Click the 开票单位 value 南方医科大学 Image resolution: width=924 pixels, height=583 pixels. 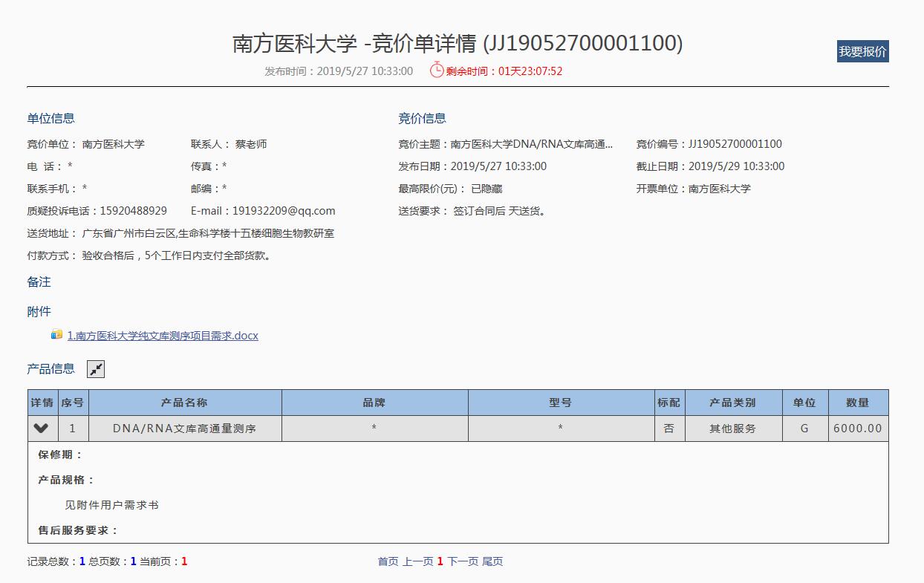coord(720,189)
